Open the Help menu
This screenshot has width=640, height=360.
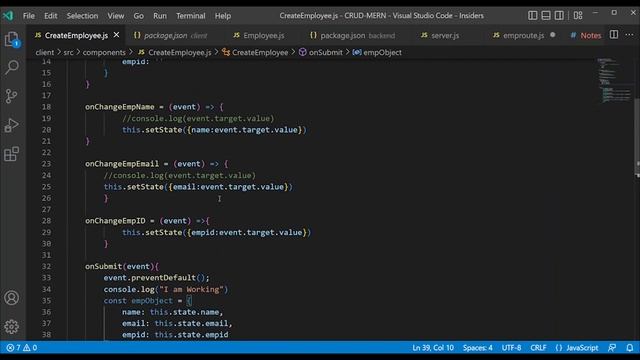click(223, 16)
